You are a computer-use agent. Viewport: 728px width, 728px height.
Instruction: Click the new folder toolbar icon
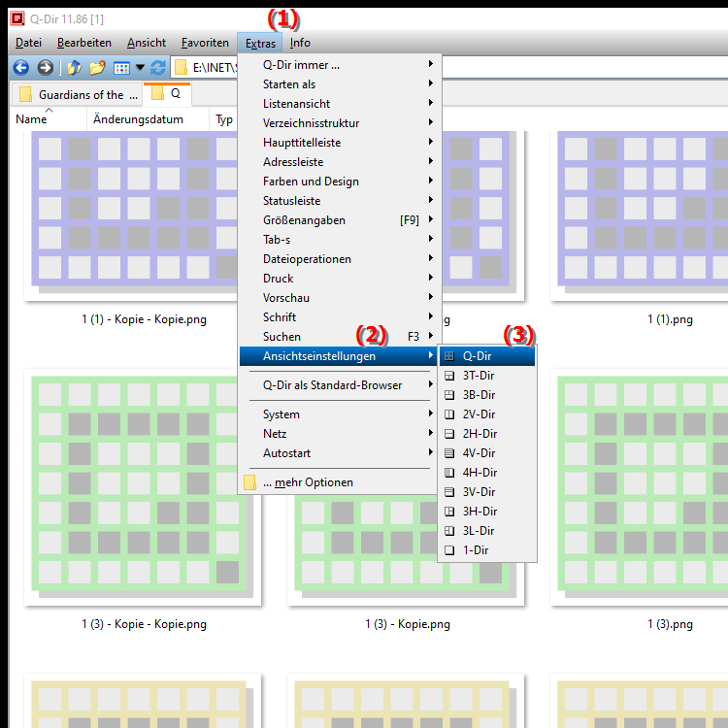(97, 68)
